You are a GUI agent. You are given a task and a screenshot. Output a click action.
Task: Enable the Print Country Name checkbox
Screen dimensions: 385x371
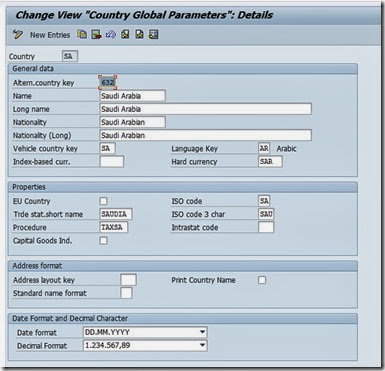(262, 280)
